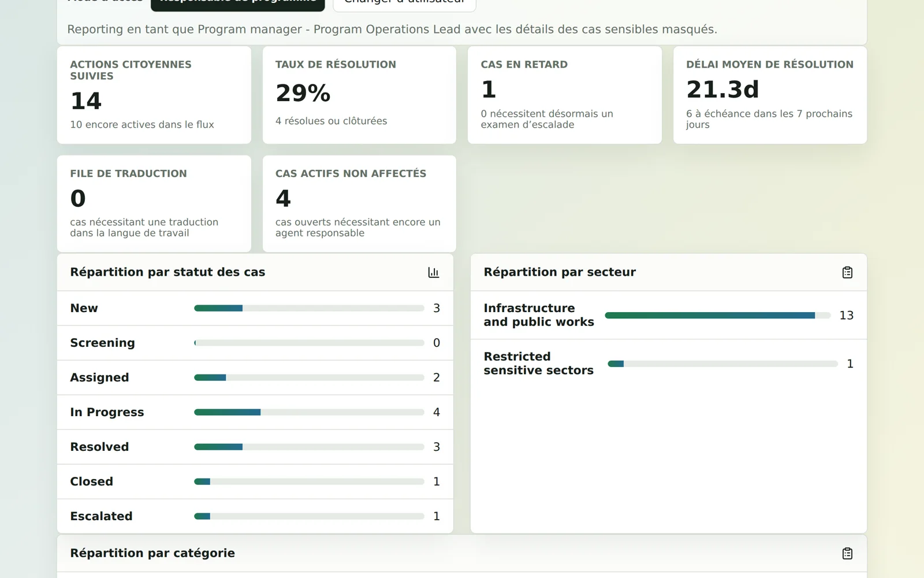Screen dimensions: 924x578
Task: Click the 'Responsable de programme' role button
Action: 238,3
